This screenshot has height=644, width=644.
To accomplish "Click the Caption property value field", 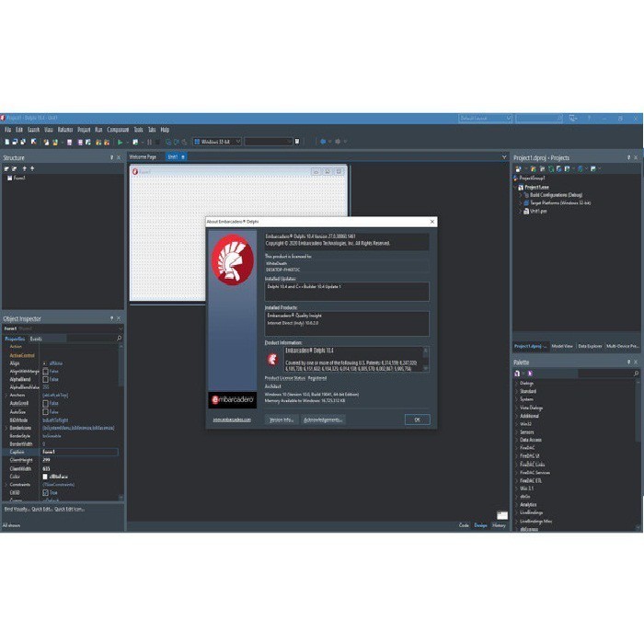I will pyautogui.click(x=80, y=453).
